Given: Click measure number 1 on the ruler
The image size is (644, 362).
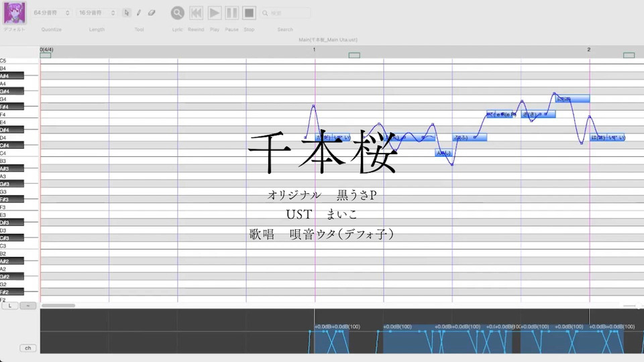Looking at the screenshot, I should click(314, 49).
